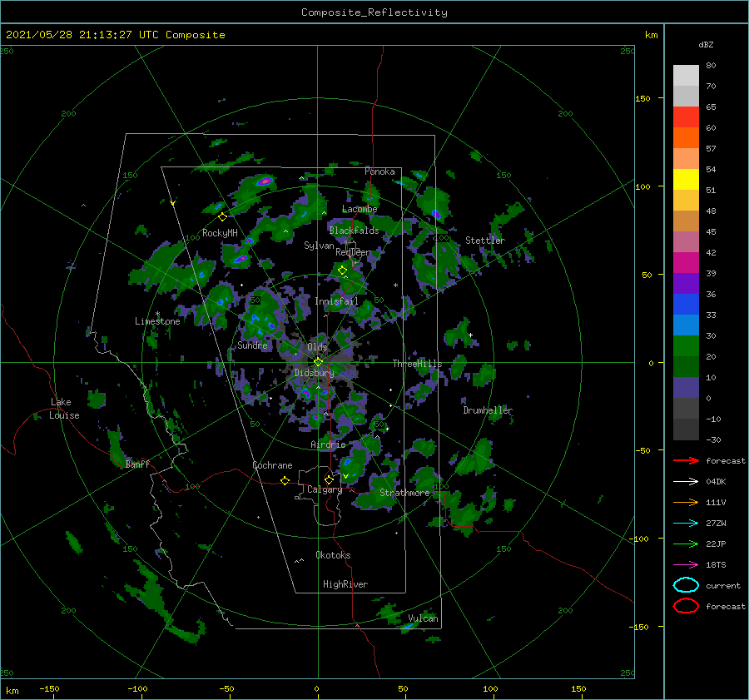The height and width of the screenshot is (700, 749).
Task: Click the magenta 39-42 dBZ legend swatch
Action: point(686,263)
